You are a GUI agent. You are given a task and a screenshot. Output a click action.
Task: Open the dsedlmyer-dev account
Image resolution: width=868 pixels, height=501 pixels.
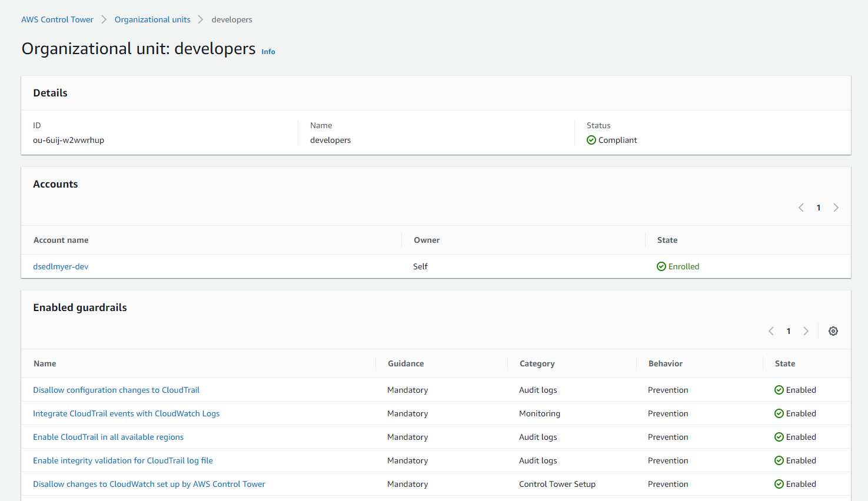61,266
